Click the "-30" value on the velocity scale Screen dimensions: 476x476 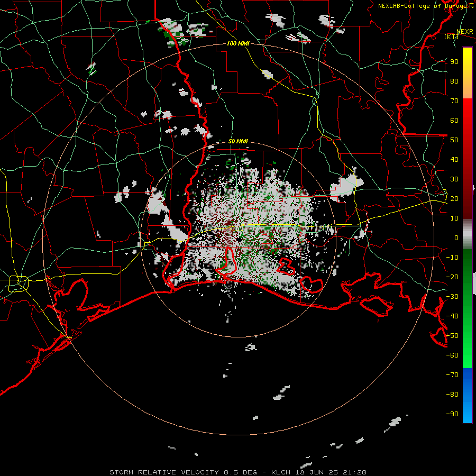(x=452, y=296)
